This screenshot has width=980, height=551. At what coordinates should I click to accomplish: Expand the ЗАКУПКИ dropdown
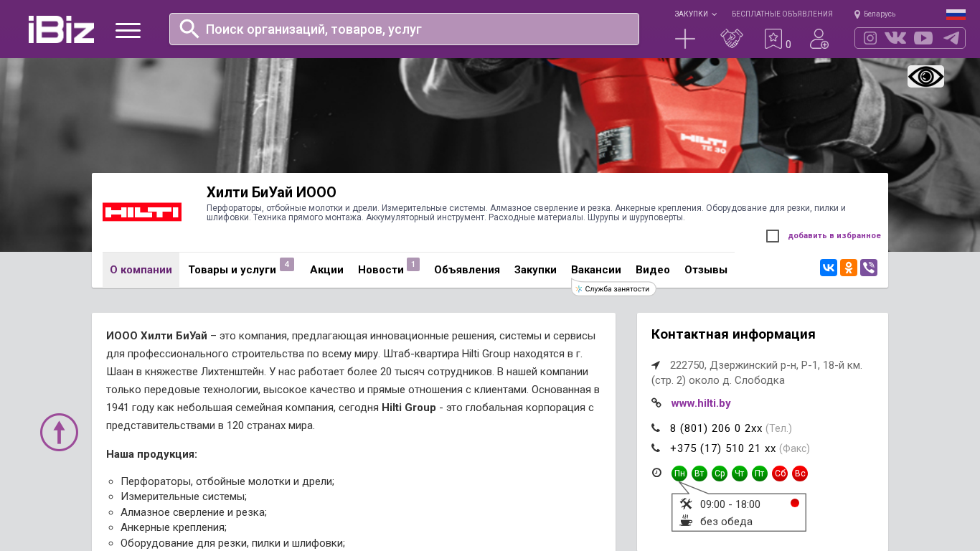[695, 14]
